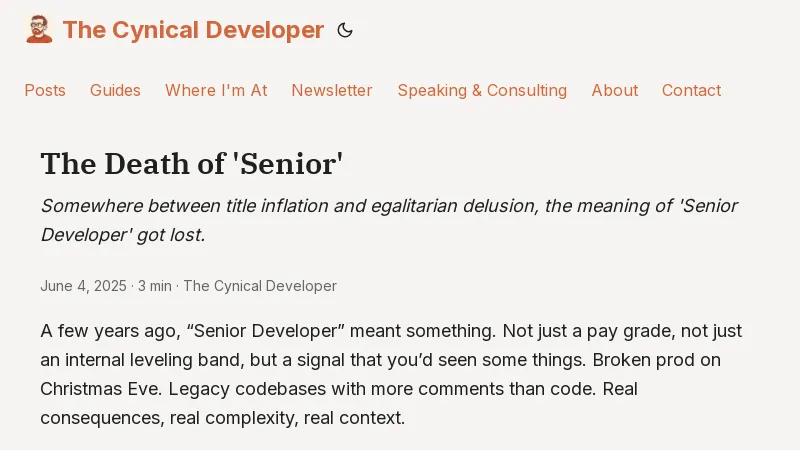The width and height of the screenshot is (800, 450).
Task: Open the Newsletter page
Action: 332,90
